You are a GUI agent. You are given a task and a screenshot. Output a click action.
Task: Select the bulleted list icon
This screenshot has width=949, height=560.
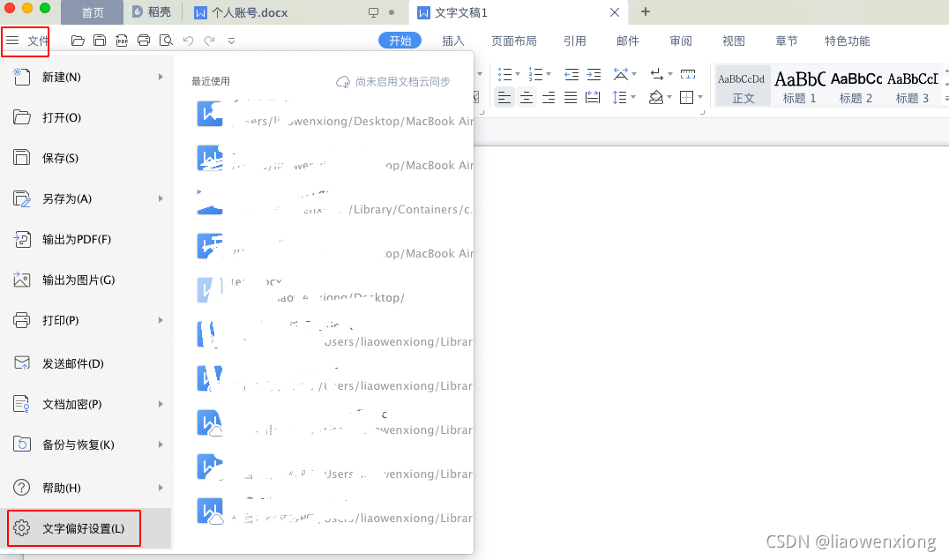[504, 75]
